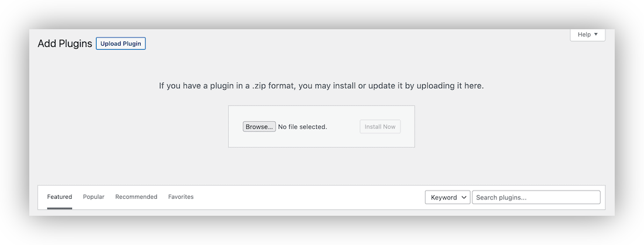This screenshot has height=245, width=644.
Task: Switch to the Featured tab
Action: [x=60, y=197]
